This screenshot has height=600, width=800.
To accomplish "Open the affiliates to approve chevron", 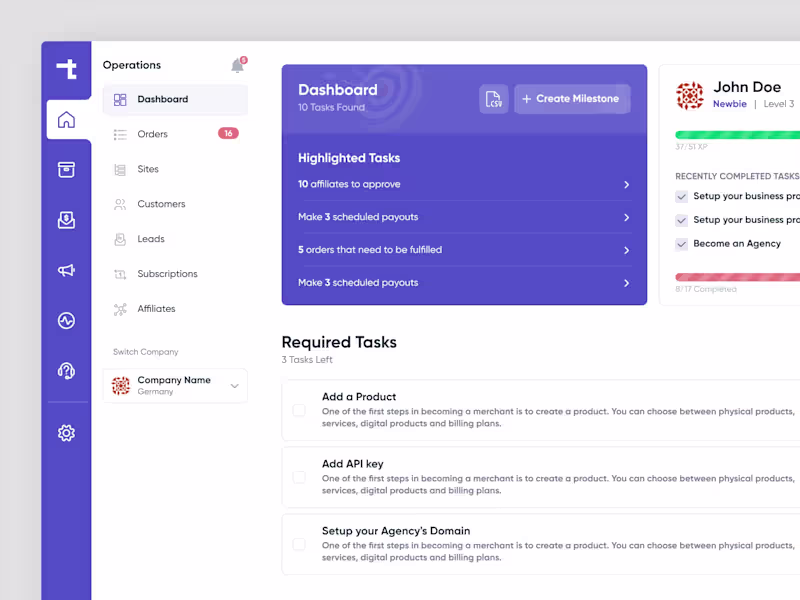I will tap(626, 185).
